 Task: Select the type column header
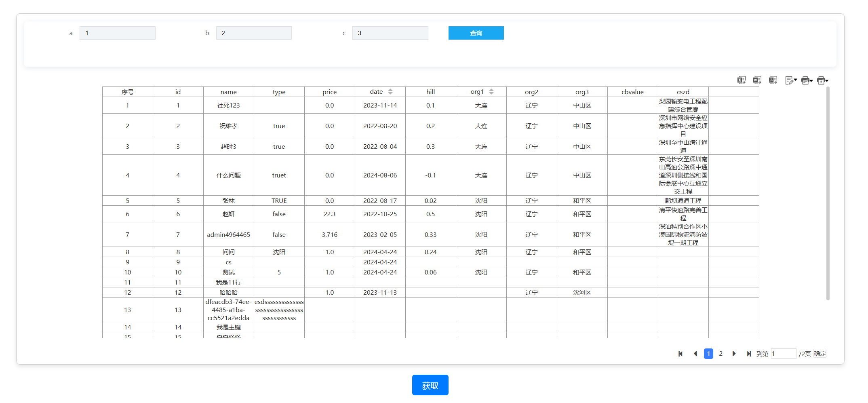pyautogui.click(x=279, y=92)
